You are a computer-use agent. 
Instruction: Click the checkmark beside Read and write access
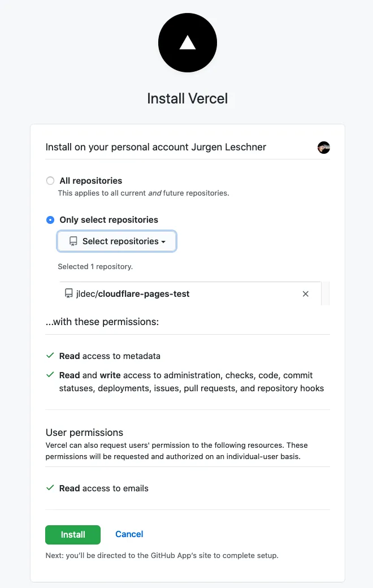point(50,375)
